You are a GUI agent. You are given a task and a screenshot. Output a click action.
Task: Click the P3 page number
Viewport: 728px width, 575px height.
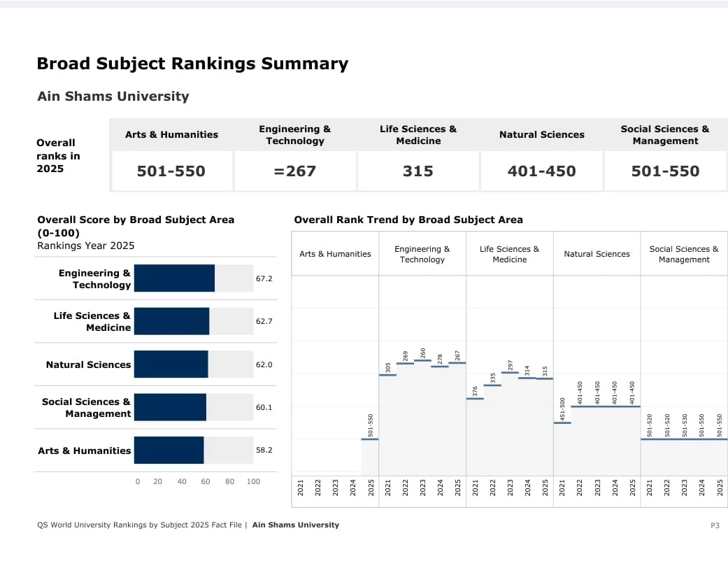coord(715,525)
